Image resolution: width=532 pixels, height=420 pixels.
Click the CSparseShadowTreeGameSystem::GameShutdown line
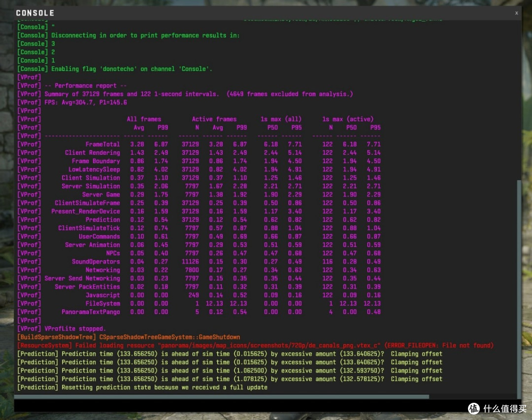click(129, 337)
